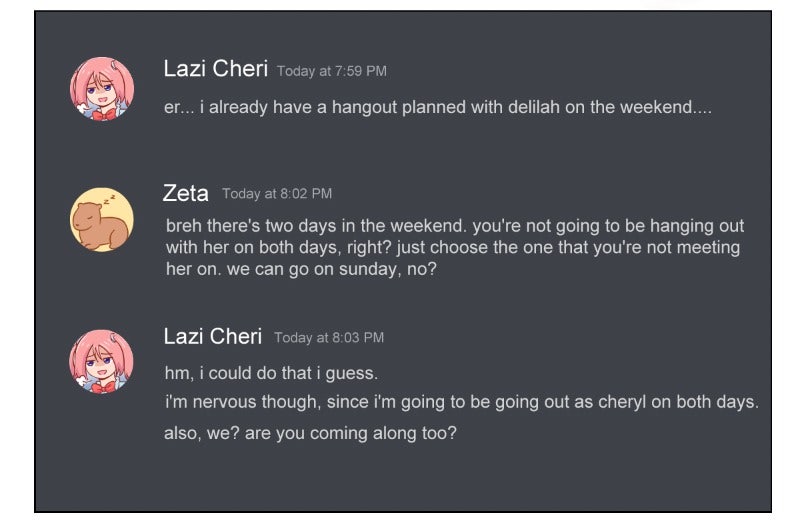Image resolution: width=800 pixels, height=525 pixels.
Task: Select the message about the hangout with delilah
Action: tap(437, 107)
